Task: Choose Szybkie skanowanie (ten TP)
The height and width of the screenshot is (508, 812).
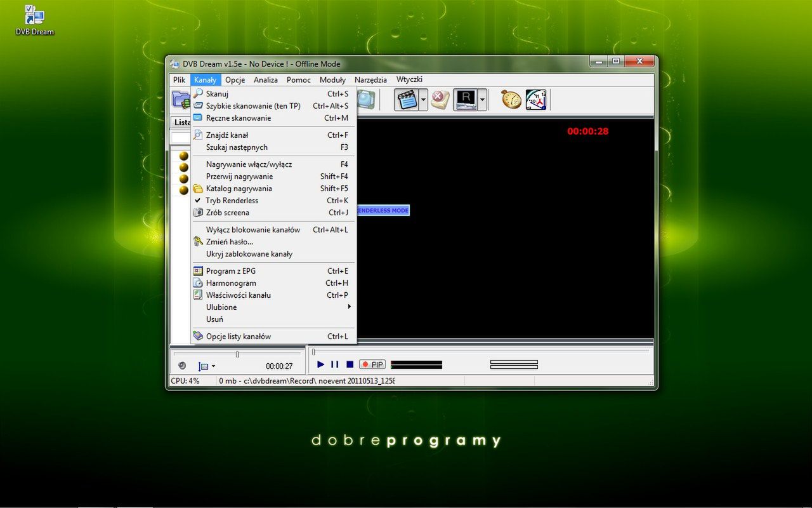Action: point(273,106)
